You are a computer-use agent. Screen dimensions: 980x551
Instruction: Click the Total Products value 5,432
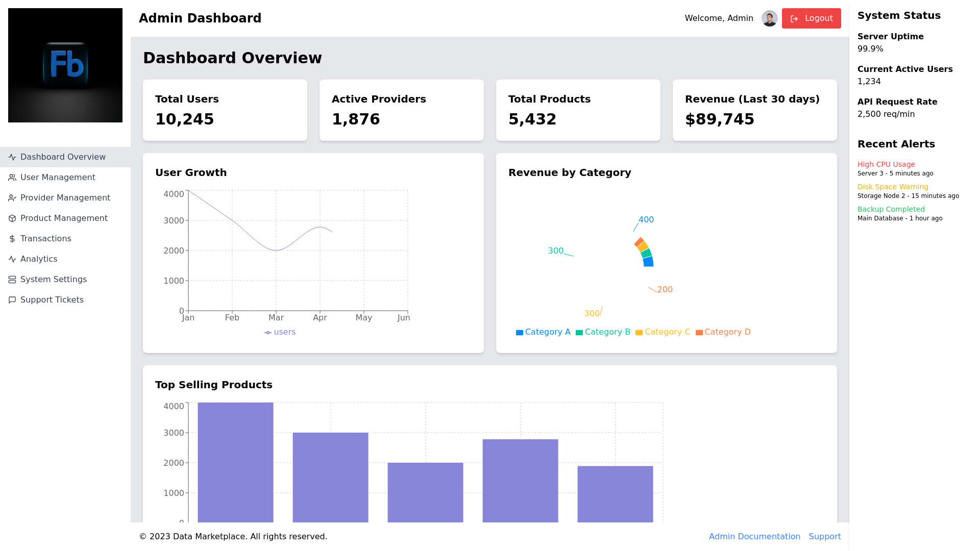(x=532, y=119)
